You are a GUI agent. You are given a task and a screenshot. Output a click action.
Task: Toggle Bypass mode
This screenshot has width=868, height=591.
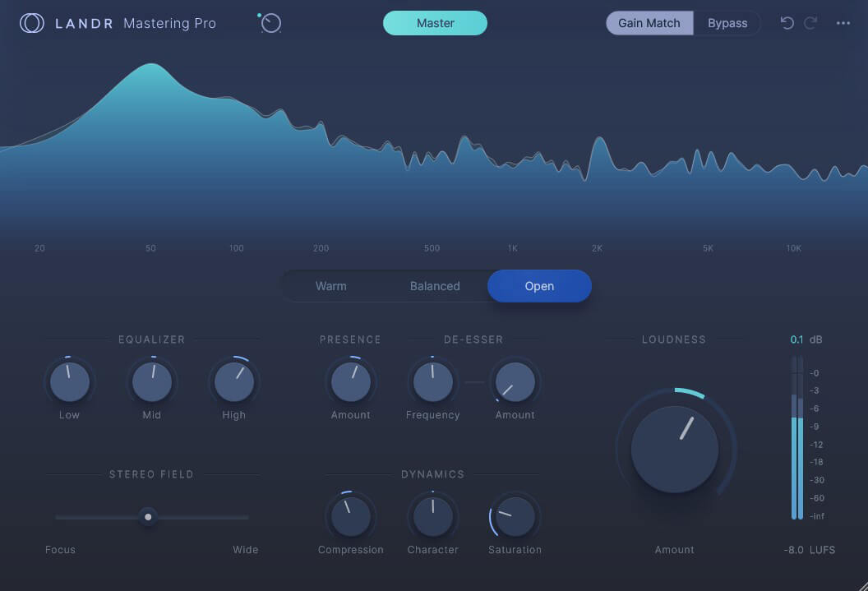coord(727,23)
